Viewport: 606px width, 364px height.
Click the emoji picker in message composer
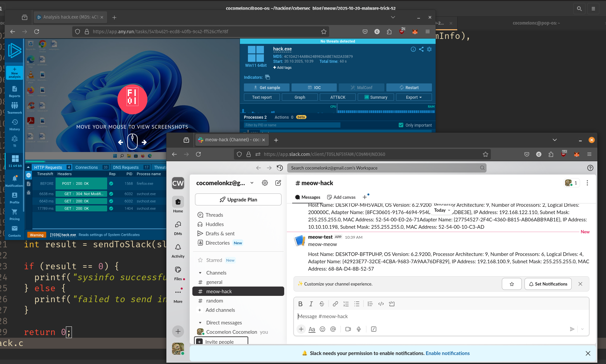coord(322,329)
